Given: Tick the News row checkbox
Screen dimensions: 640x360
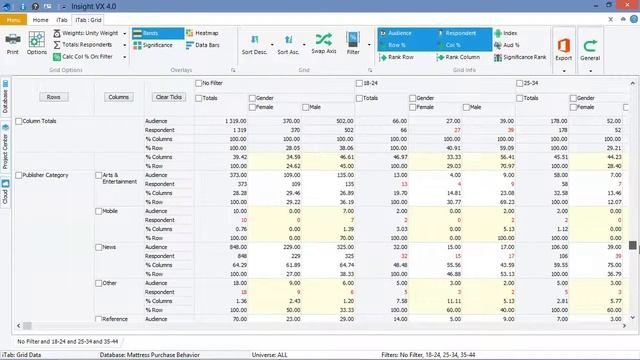Looking at the screenshot, I should (98, 247).
